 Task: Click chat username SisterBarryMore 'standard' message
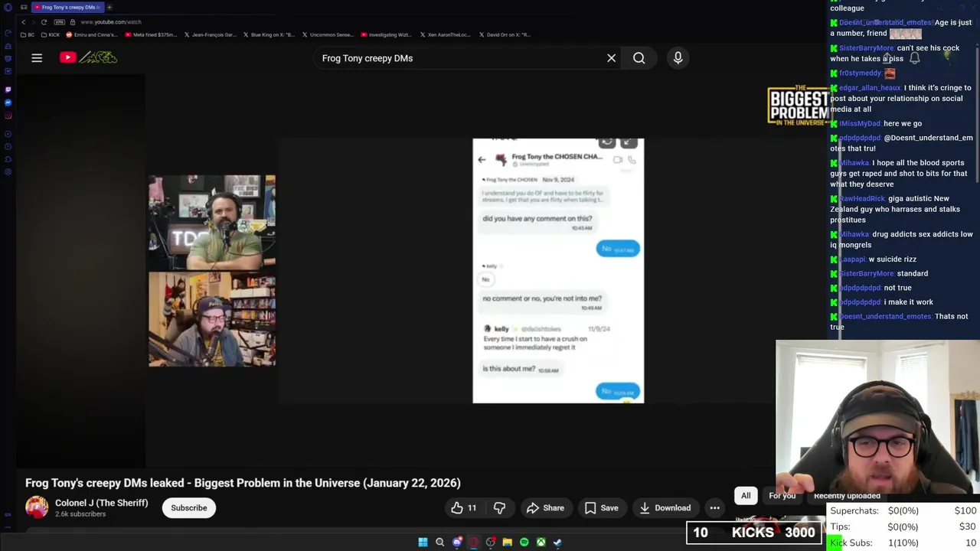pos(867,273)
